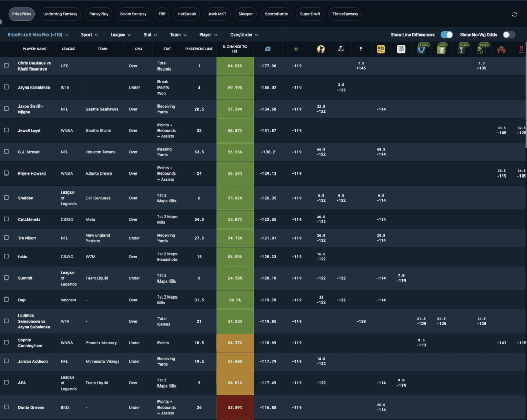Click the -177.96 odds value
Image resolution: width=527 pixels, height=420 pixels.
click(268, 66)
